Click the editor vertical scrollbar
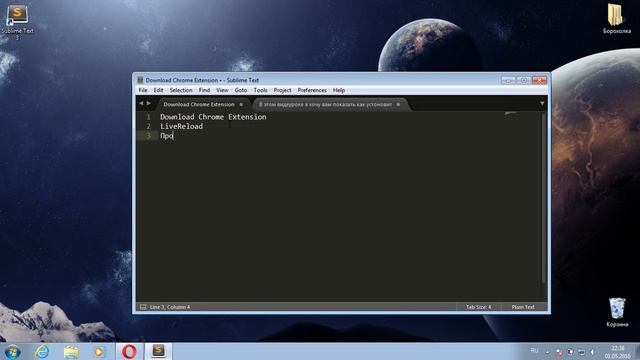Screen dimensions: 640x360 (543, 198)
